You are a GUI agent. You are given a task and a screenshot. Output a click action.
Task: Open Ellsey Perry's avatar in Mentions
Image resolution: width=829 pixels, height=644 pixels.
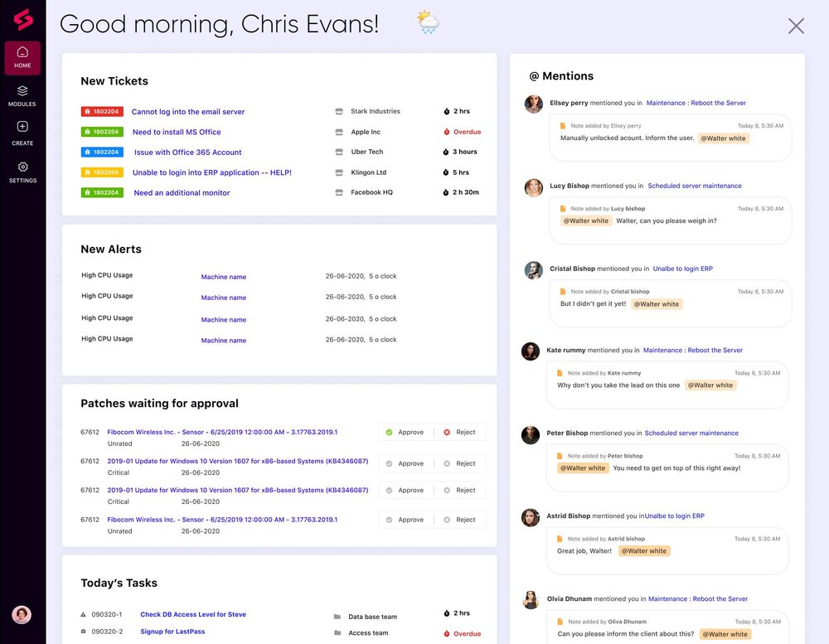tap(533, 104)
